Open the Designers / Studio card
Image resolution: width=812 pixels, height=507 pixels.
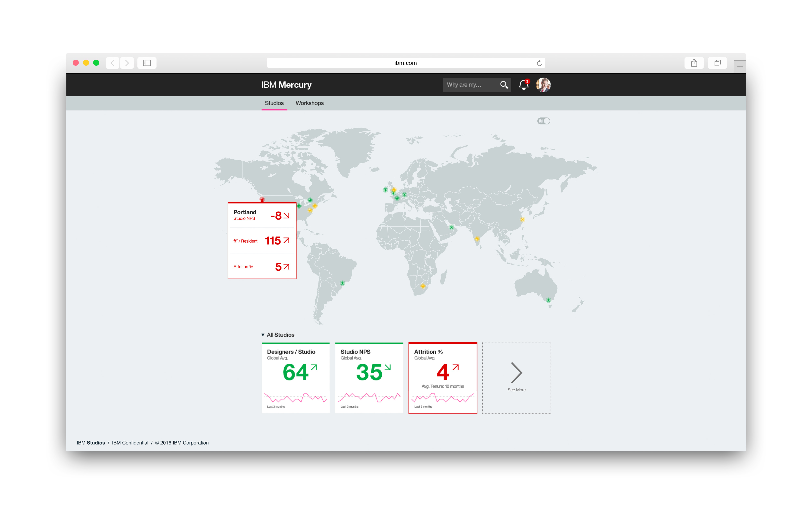[x=295, y=378]
